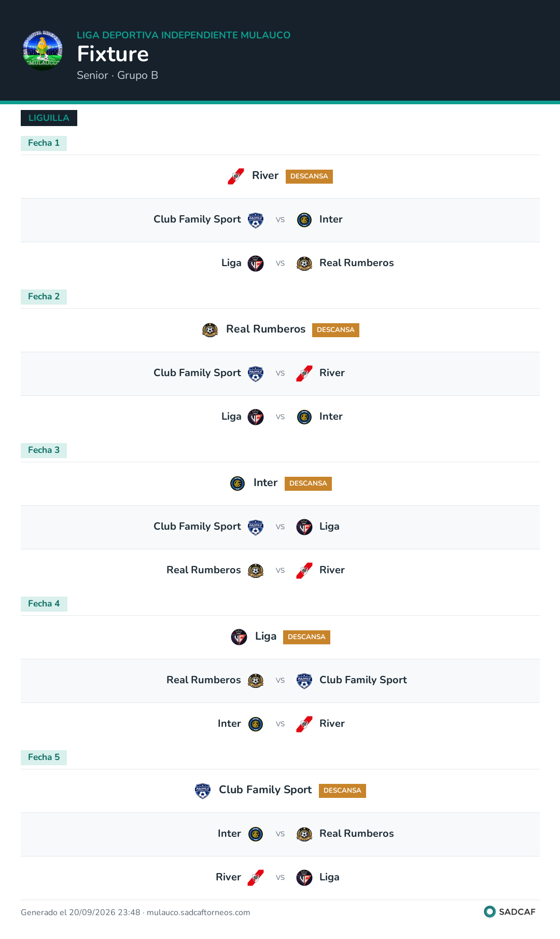Click Real Rumberos team name in Fecha 1
The image size is (560, 939).
(x=357, y=263)
